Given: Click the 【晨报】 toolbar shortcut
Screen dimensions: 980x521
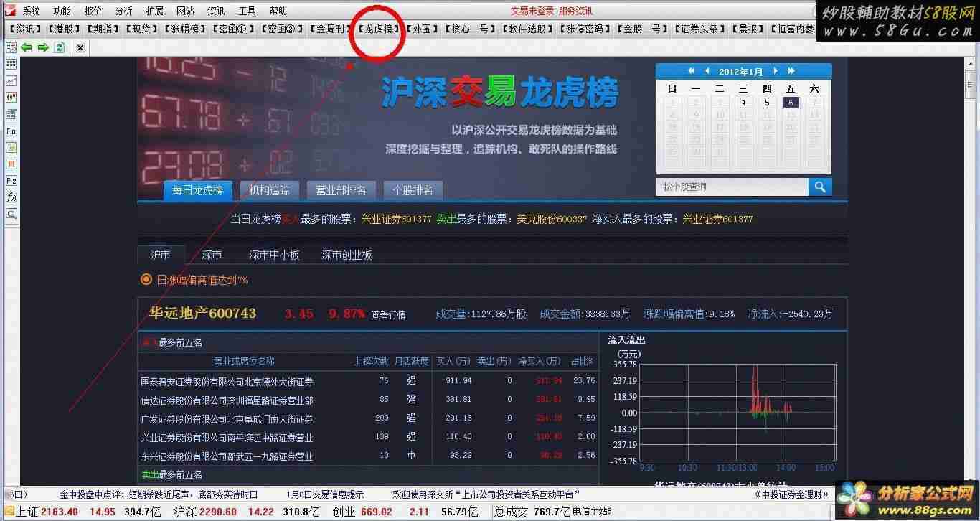Looking at the screenshot, I should 748,29.
